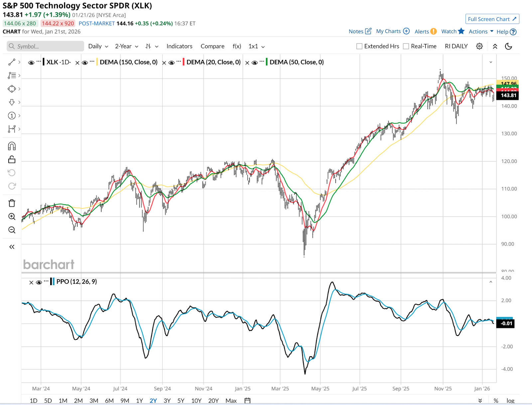Screen dimensions: 532x405
Task: Open chart settings gear icon
Action: tap(479, 46)
